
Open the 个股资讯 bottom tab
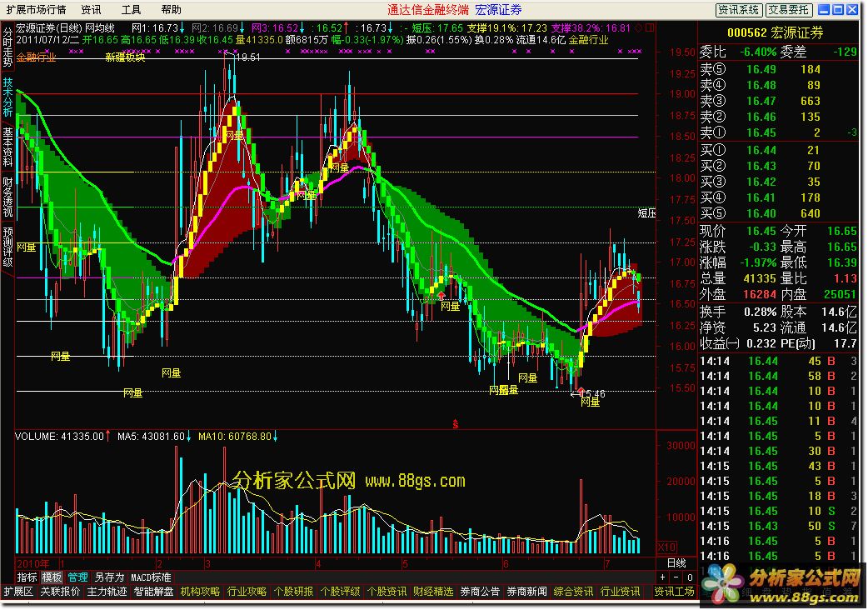click(387, 592)
